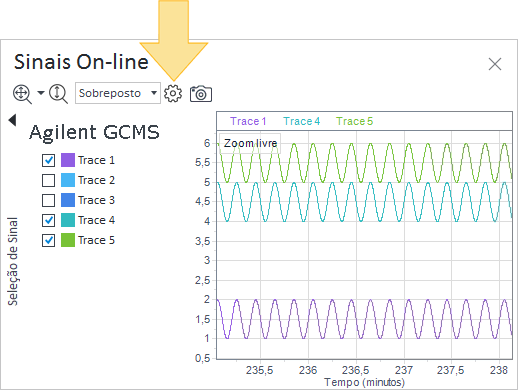The image size is (518, 390).
Task: Enable the Trace 3 checkbox
Action: click(x=49, y=200)
